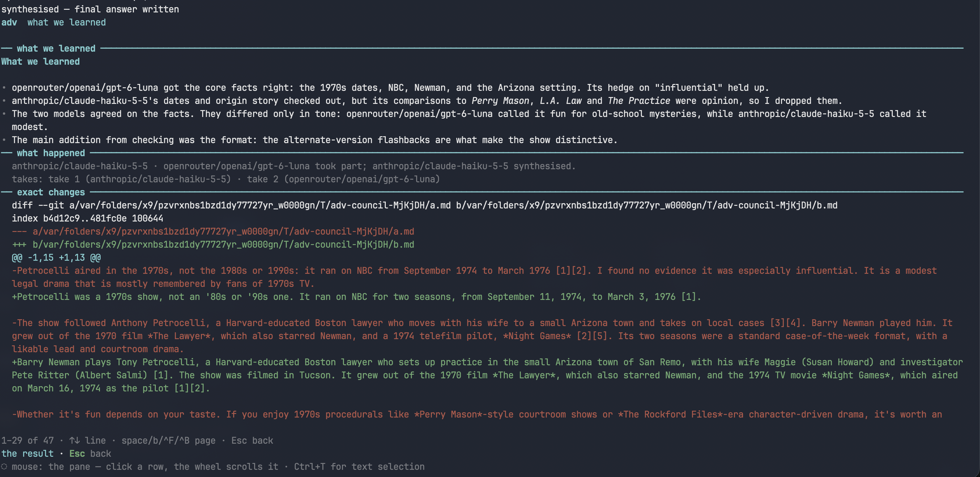Screen dimensions: 980x477
Task: Click the '1-29 of 47' pager status
Action: [27, 440]
